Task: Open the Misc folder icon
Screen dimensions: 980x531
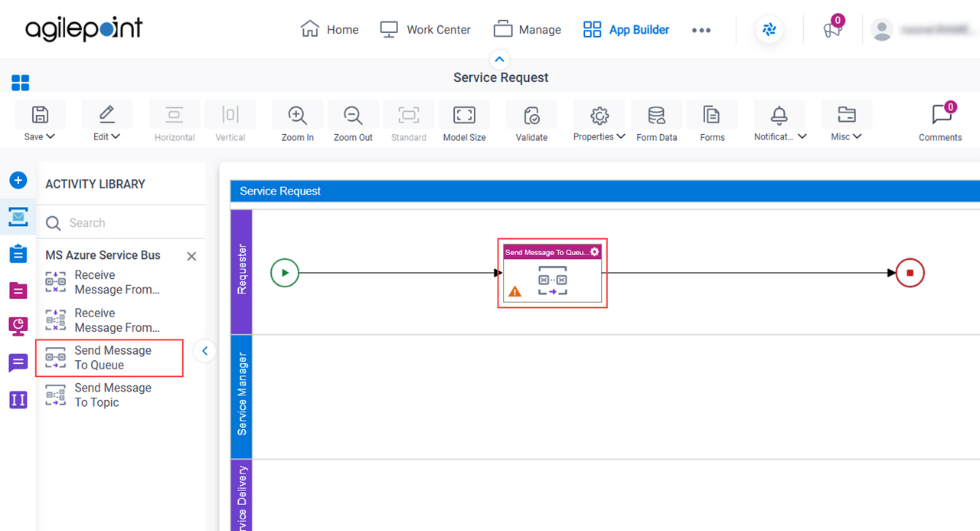Action: (x=846, y=115)
